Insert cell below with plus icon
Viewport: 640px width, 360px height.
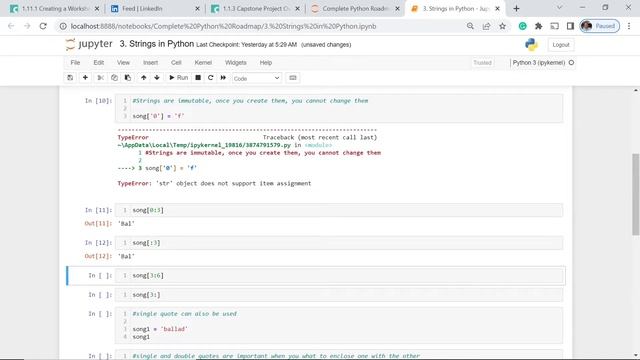point(85,78)
